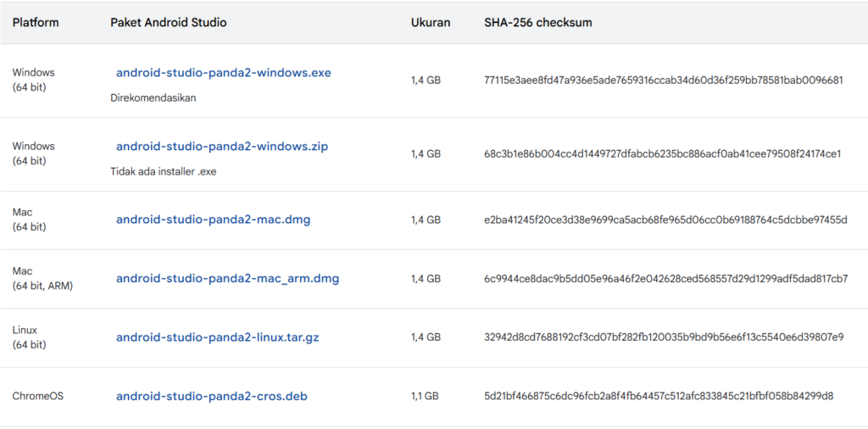Click the Windows .exe checksum starting 77115e3a
The height and width of the screenshot is (429, 868).
664,81
